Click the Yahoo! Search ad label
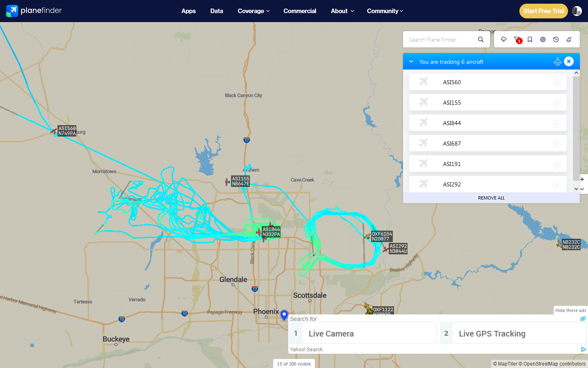Viewport: 588px width, 368px height. [306, 350]
